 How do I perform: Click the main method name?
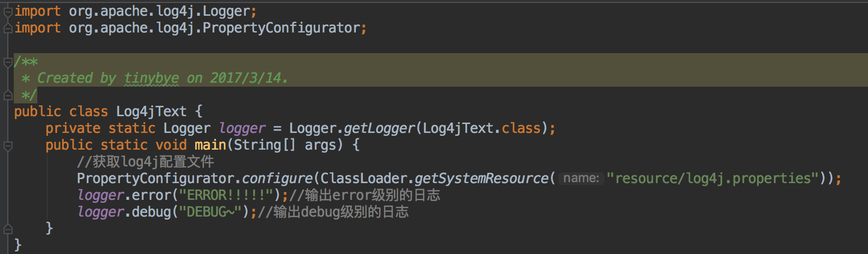pos(210,145)
